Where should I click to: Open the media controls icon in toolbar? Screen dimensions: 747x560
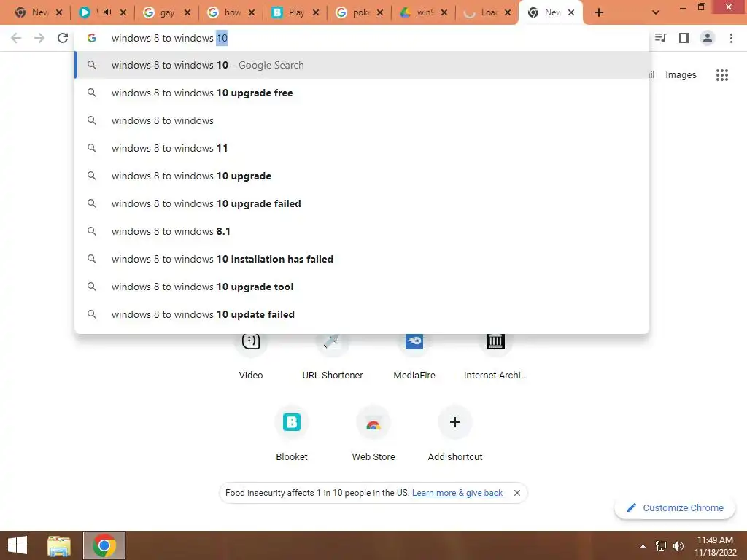tap(660, 38)
